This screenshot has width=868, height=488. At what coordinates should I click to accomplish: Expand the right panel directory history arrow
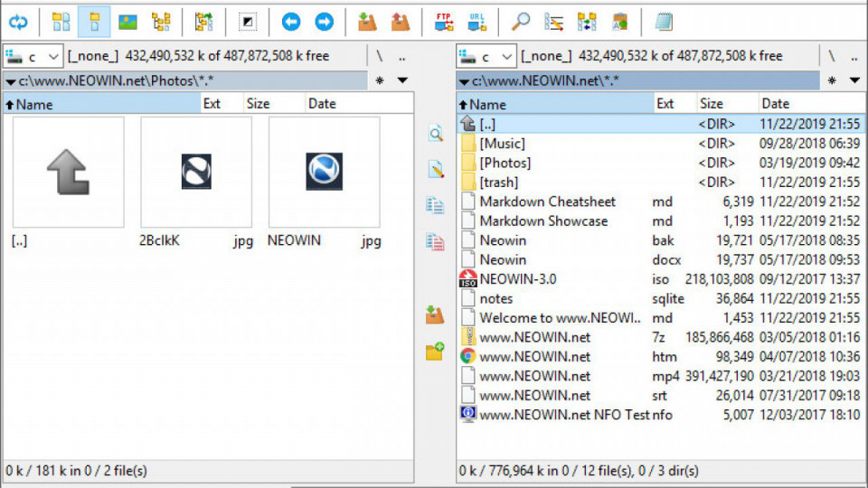point(854,81)
